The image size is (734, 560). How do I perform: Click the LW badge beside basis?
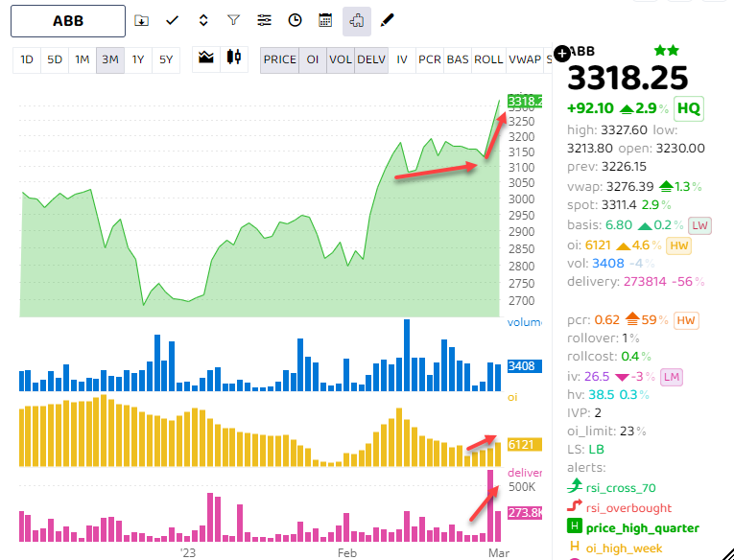[x=699, y=225]
